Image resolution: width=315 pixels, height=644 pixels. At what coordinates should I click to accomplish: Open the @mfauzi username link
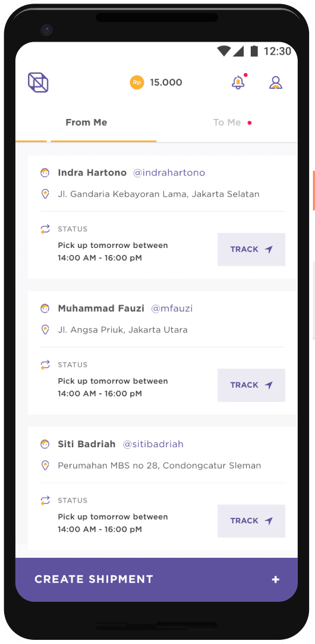[x=172, y=309]
